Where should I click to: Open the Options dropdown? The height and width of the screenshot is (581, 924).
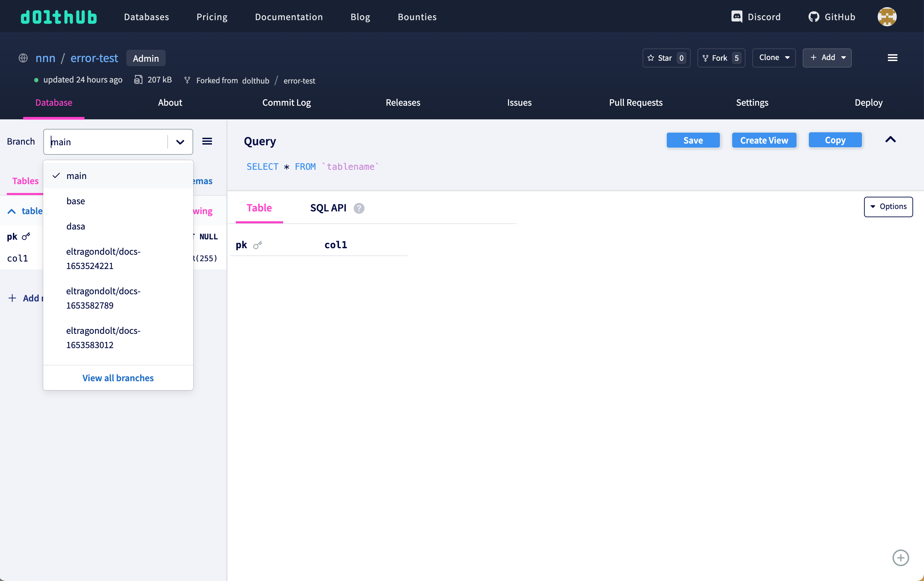coord(888,207)
